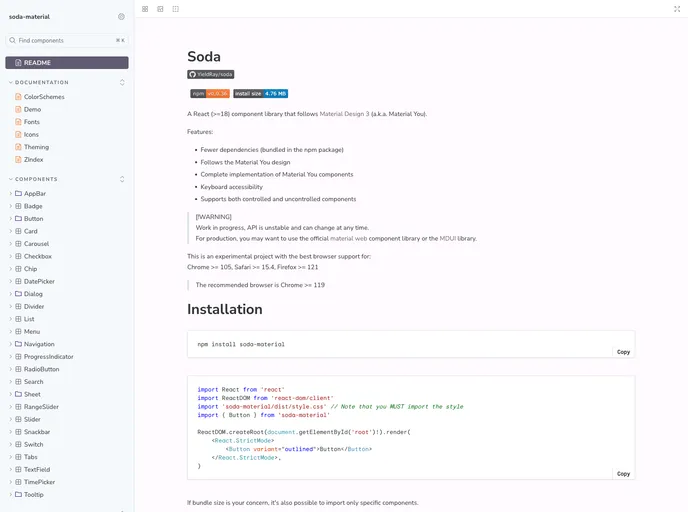The height and width of the screenshot is (512, 688).
Task: Select the README sidebar item
Action: pos(67,63)
